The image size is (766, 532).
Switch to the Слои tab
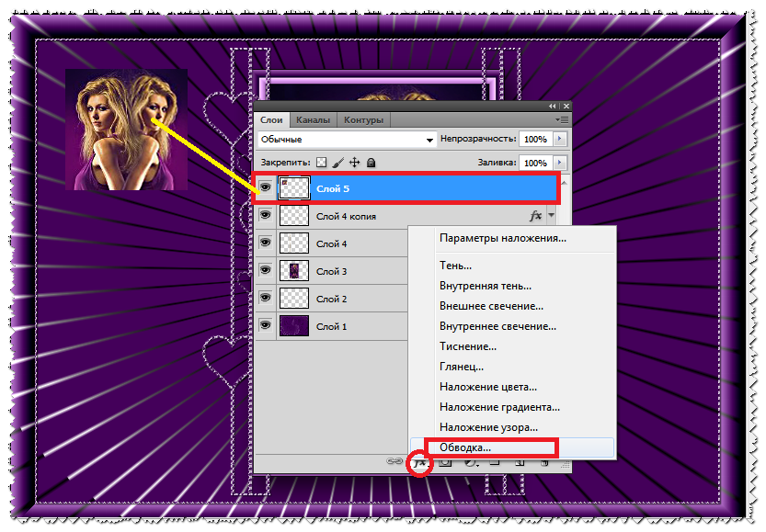pos(271,120)
